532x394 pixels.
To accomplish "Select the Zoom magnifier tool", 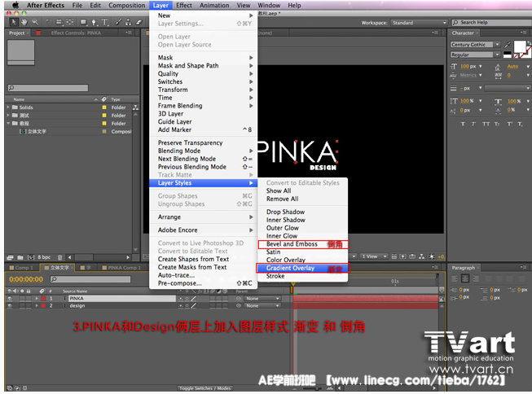I will [35, 22].
